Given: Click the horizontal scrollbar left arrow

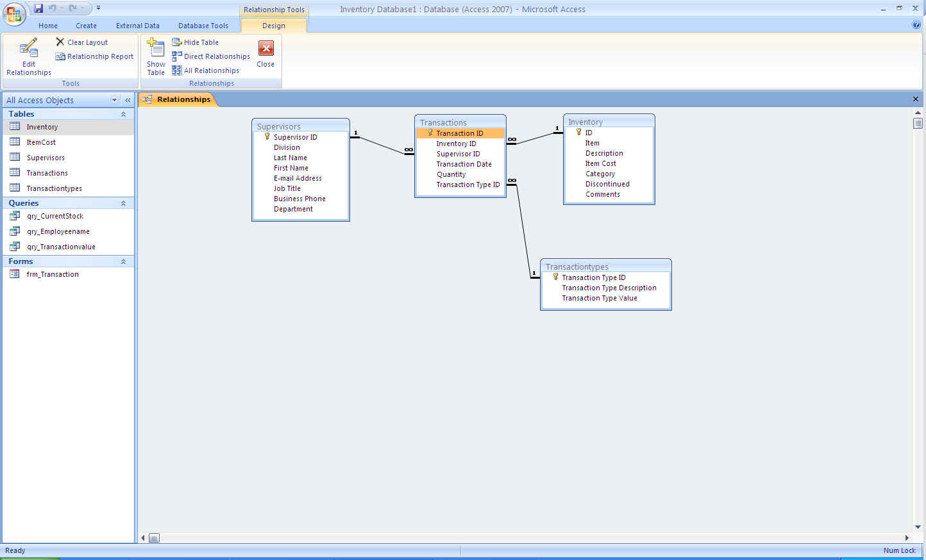Looking at the screenshot, I should tap(143, 538).
